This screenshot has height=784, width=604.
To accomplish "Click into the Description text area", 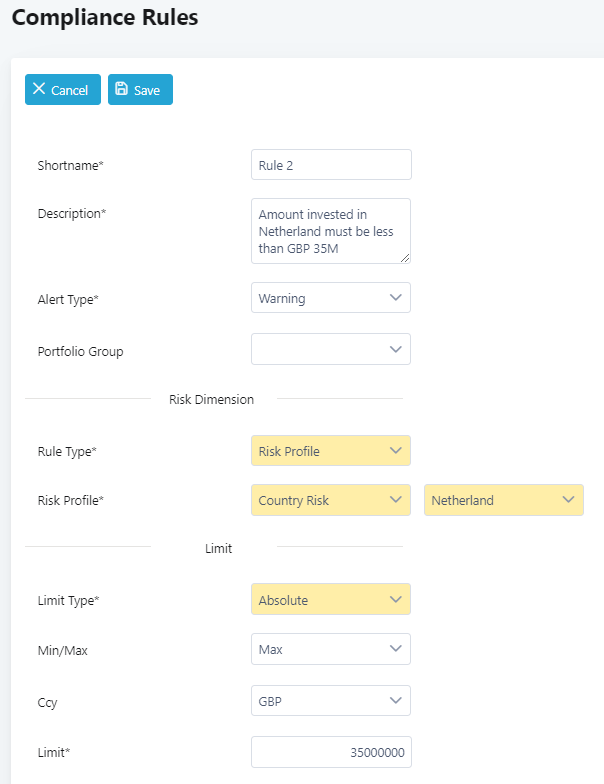I will [331, 231].
